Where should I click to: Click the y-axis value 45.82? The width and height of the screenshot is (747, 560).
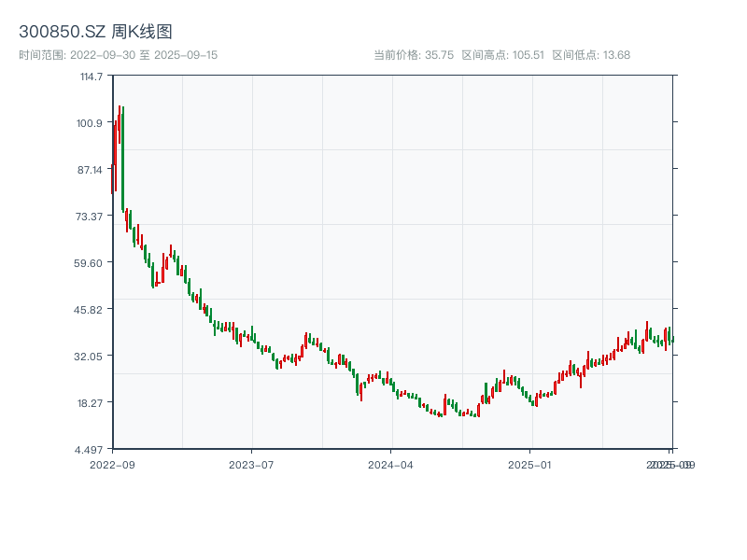point(88,310)
